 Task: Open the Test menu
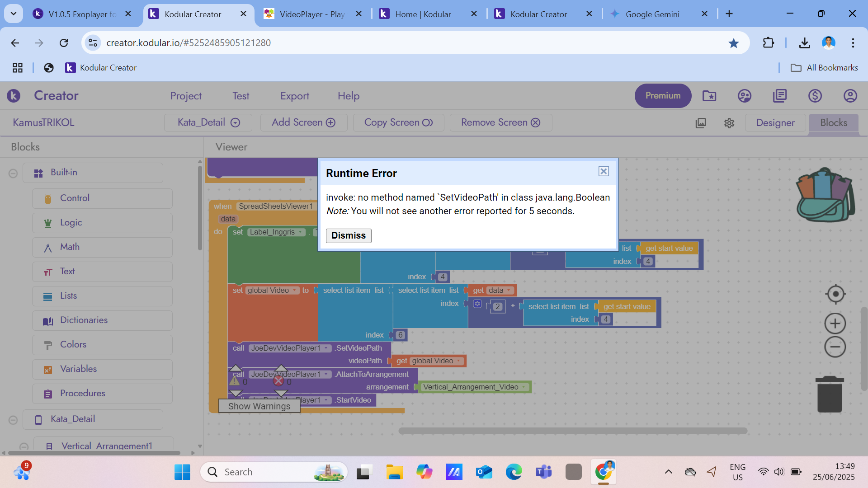(x=241, y=96)
